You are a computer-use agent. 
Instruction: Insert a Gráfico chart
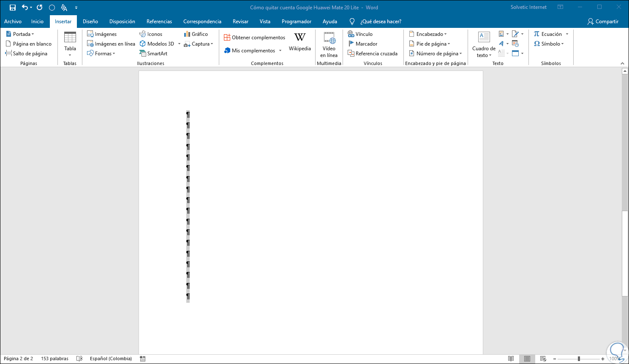[x=196, y=34]
